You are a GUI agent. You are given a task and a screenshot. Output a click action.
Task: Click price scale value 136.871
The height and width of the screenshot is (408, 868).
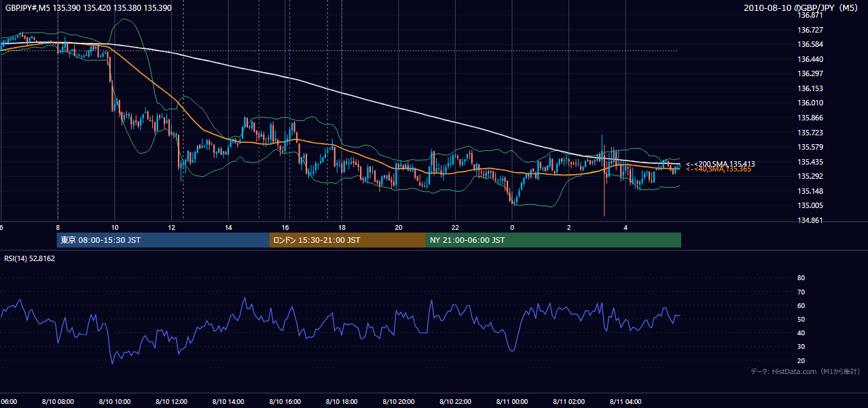pos(810,15)
